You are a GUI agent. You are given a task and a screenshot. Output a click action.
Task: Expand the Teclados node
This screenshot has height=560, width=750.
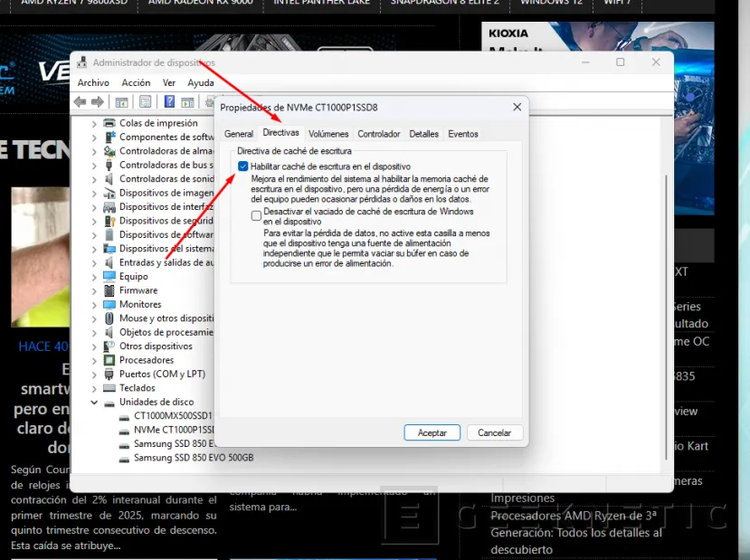coord(94,388)
